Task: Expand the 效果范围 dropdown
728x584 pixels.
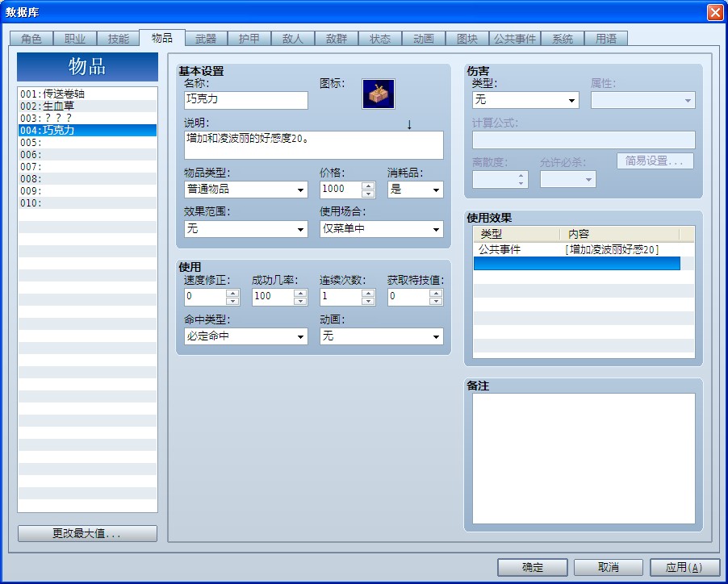Action: coord(245,229)
